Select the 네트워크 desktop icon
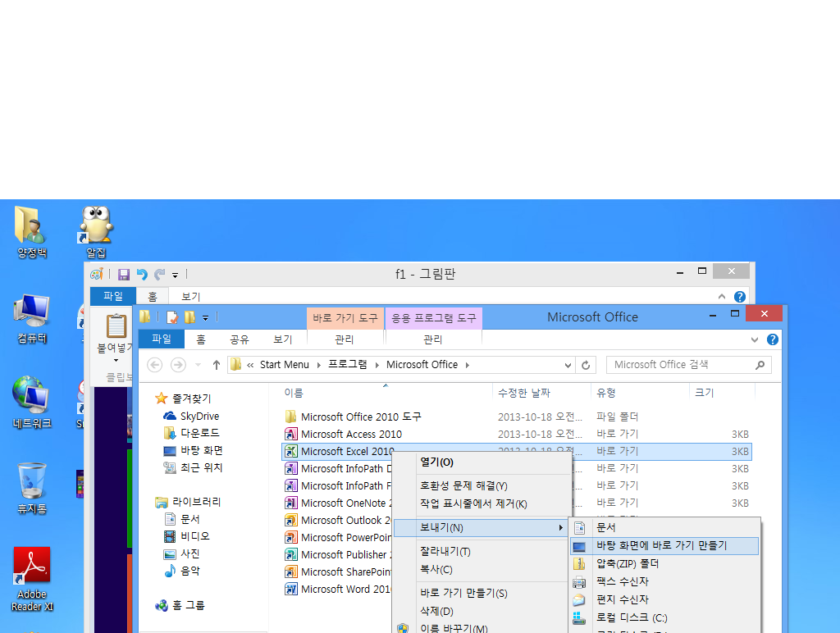This screenshot has width=840, height=633. click(32, 403)
